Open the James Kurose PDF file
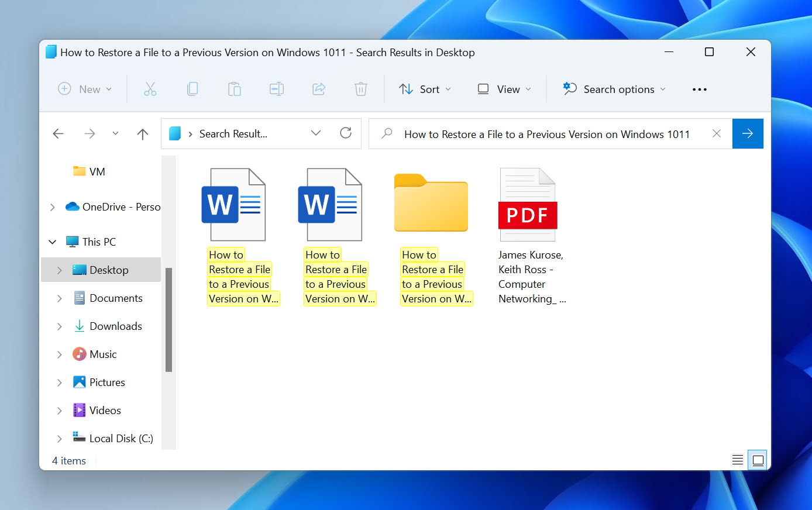 [x=527, y=204]
